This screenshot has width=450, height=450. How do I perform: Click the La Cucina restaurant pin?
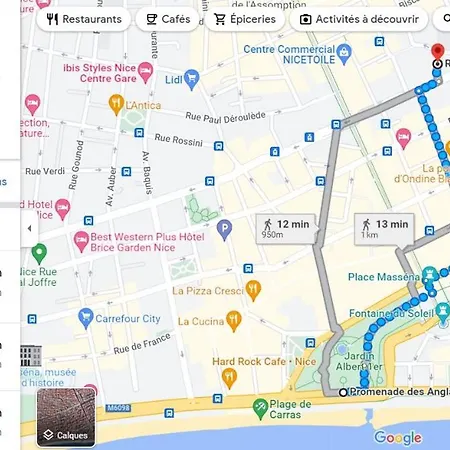[234, 321]
